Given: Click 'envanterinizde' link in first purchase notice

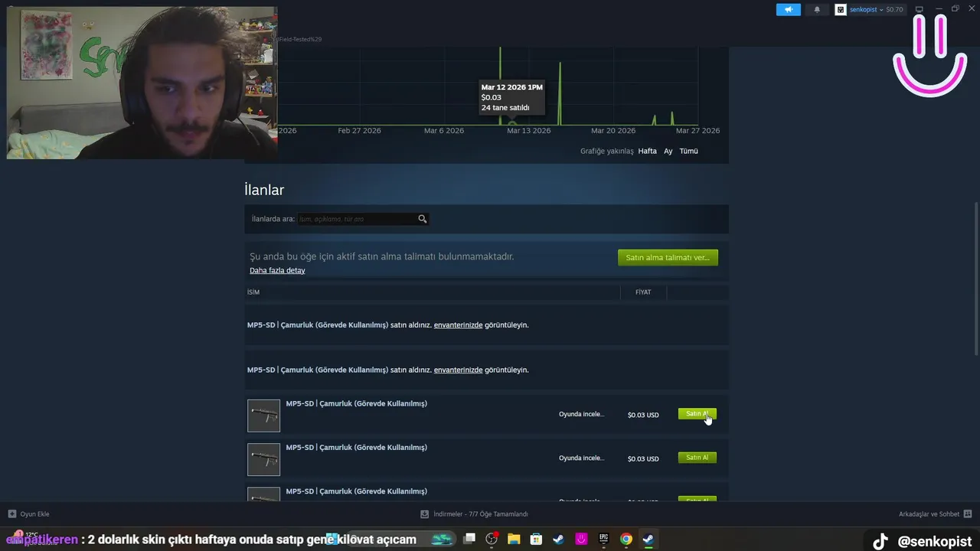Looking at the screenshot, I should (458, 324).
